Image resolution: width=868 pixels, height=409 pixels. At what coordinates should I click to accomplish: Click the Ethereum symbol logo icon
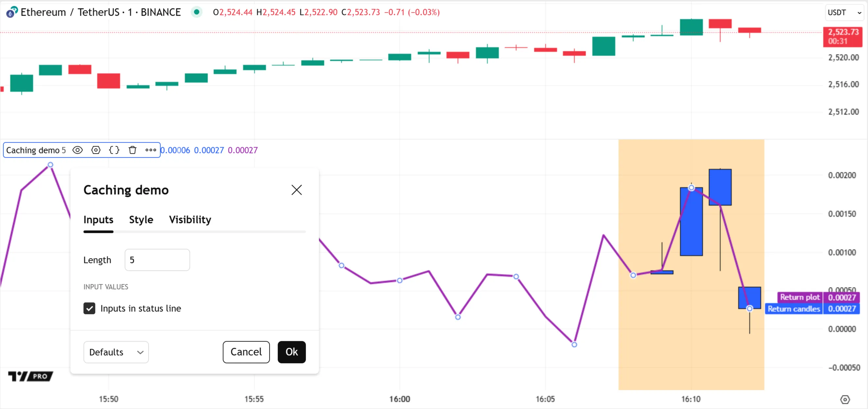tap(12, 12)
